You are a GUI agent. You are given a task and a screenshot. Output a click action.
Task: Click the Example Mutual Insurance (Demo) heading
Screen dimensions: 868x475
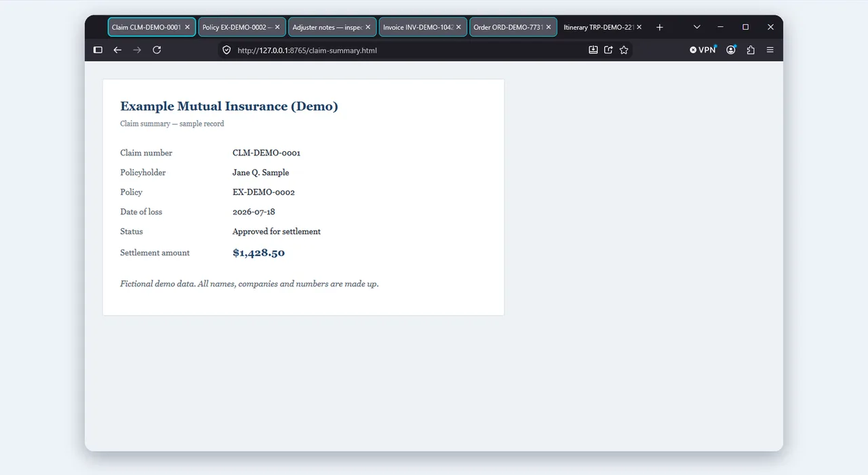click(x=229, y=106)
